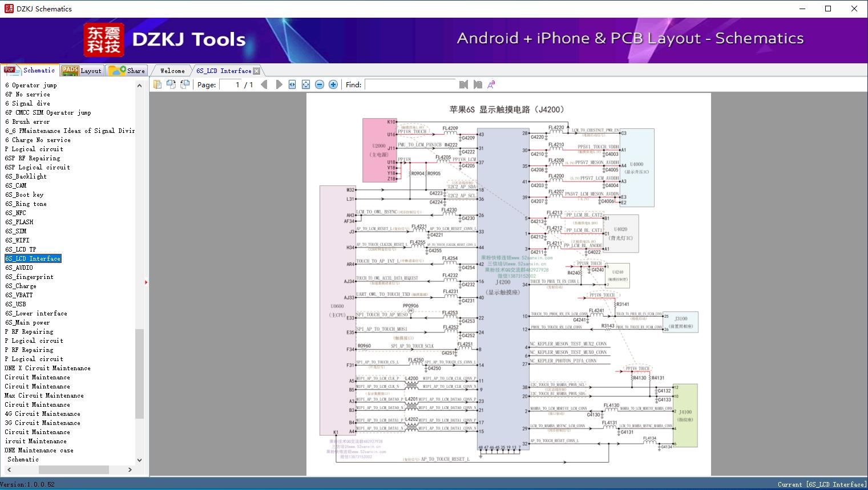The height and width of the screenshot is (490, 868).
Task: Switch to the Schematic tab
Action: [x=30, y=70]
